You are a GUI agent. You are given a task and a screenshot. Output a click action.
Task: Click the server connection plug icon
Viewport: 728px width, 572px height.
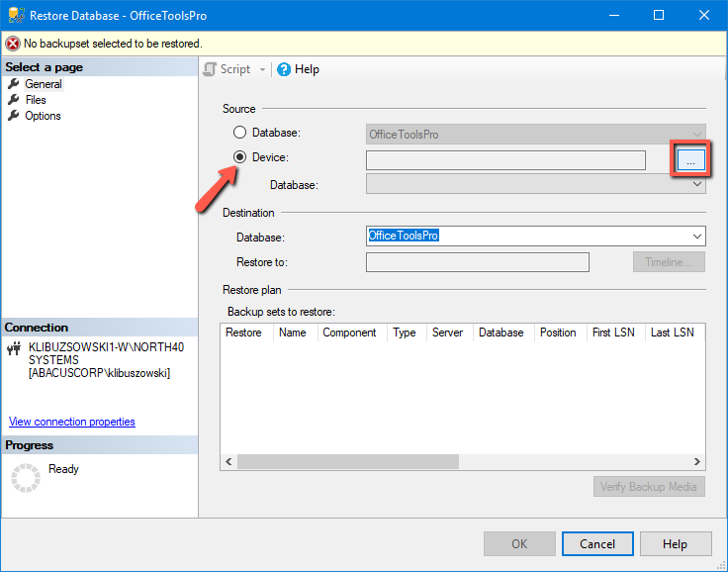(15, 348)
